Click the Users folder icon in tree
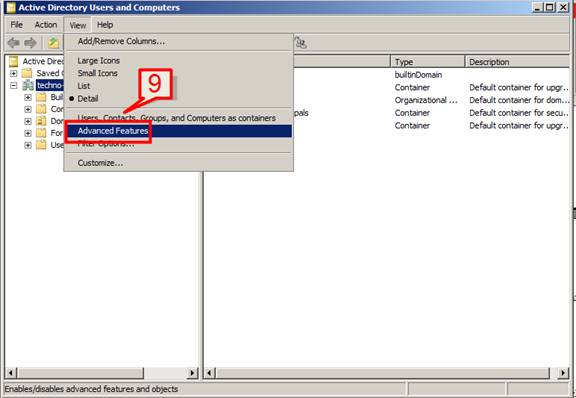This screenshot has height=398, width=576. (x=41, y=145)
